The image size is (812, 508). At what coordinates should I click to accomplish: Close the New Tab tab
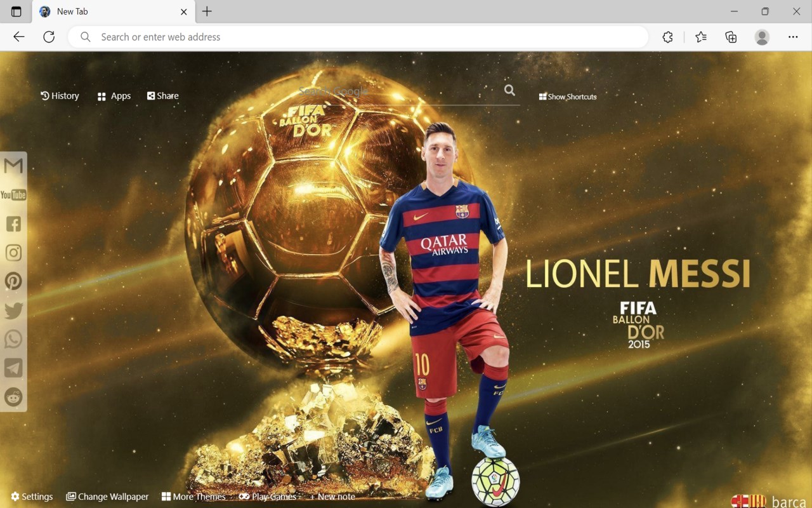coord(183,11)
